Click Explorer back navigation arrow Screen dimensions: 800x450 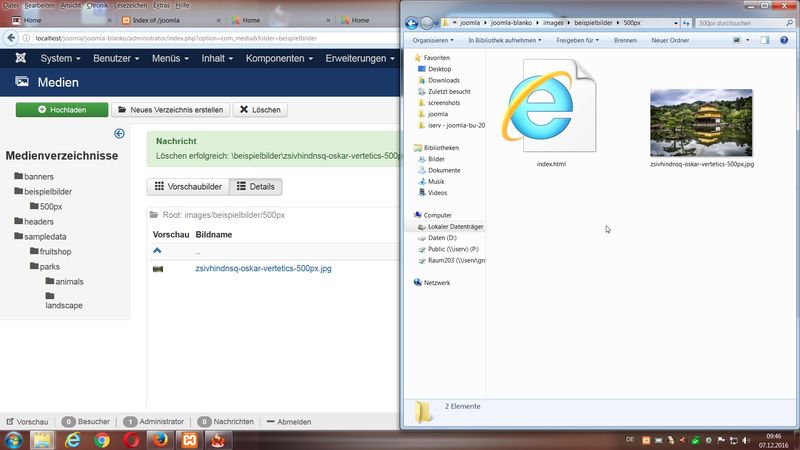[411, 23]
